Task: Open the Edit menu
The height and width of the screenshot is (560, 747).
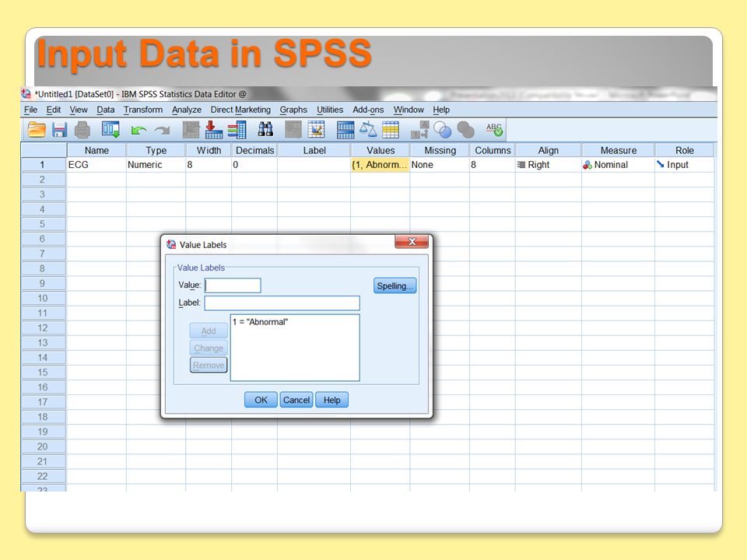Action: pos(54,110)
